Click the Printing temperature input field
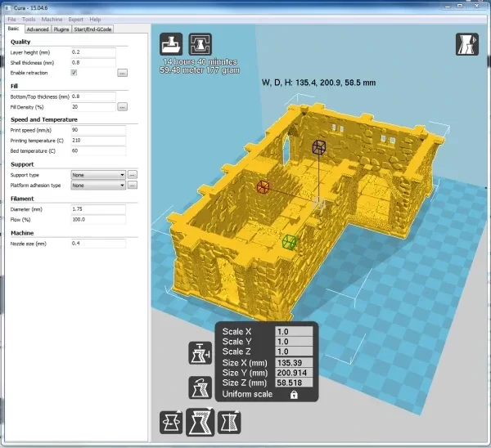Screen dimensions: 491x448 [98, 141]
